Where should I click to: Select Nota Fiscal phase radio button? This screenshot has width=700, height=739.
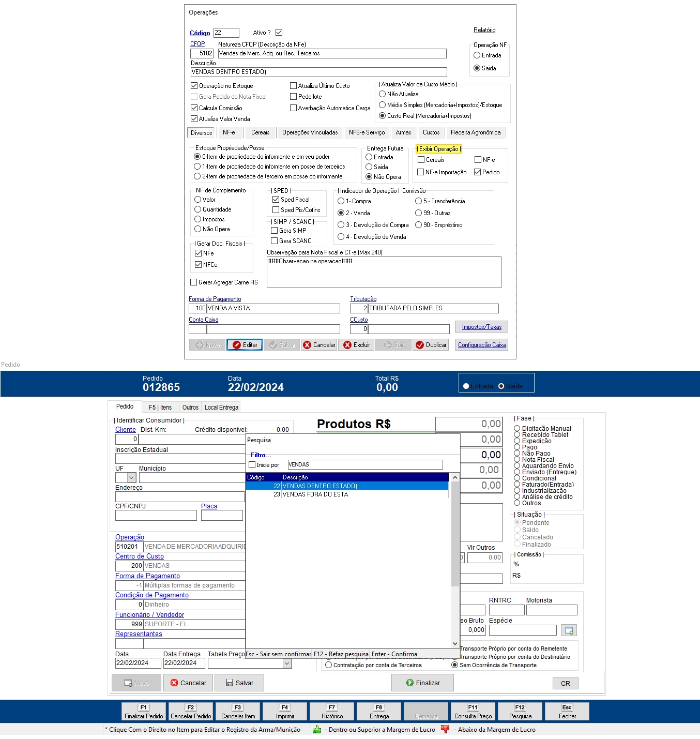(x=517, y=460)
